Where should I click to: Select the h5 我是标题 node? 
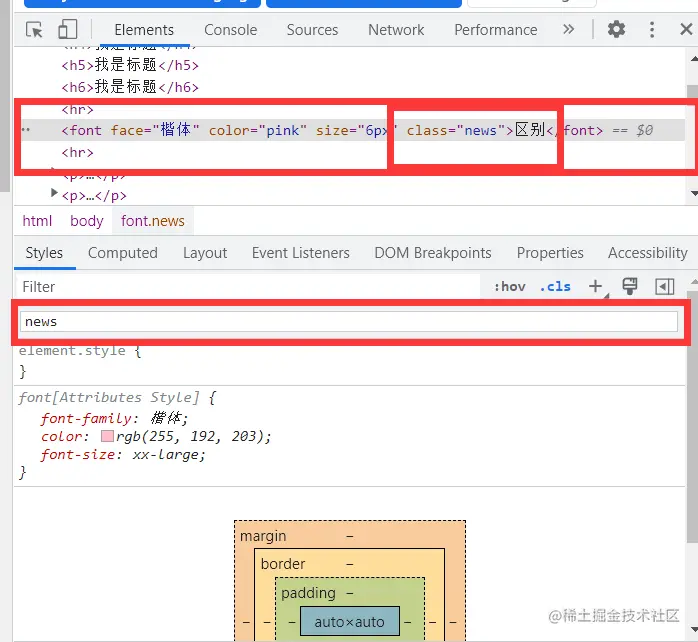pyautogui.click(x=130, y=65)
